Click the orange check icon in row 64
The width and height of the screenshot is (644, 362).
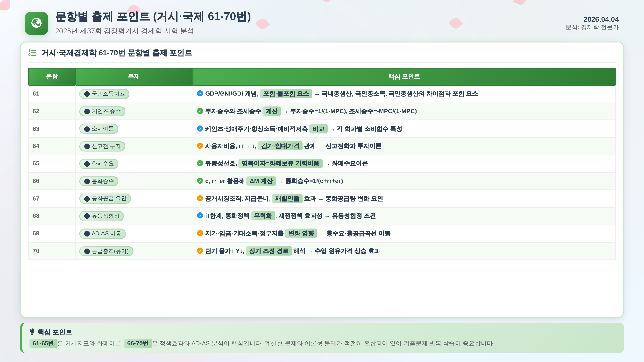click(x=200, y=146)
